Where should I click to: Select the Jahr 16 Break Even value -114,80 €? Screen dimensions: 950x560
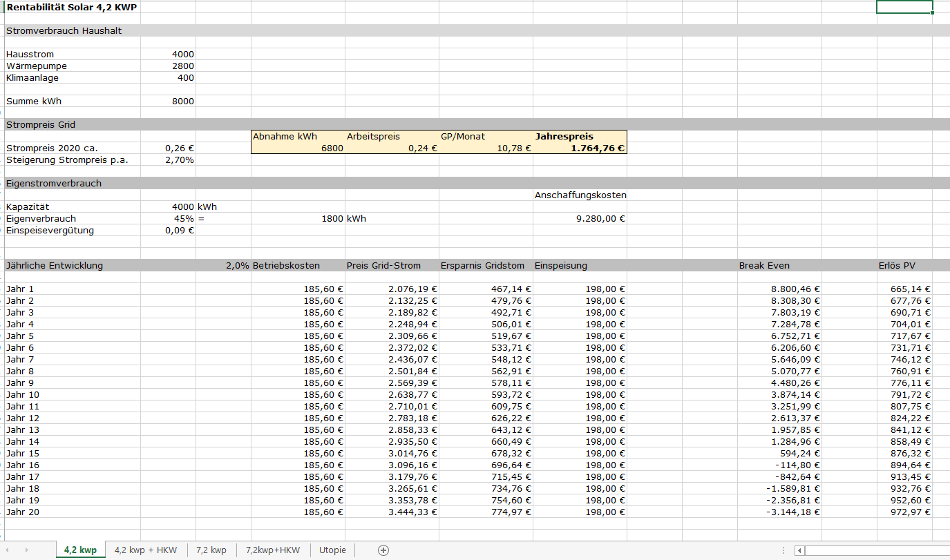[x=779, y=465]
